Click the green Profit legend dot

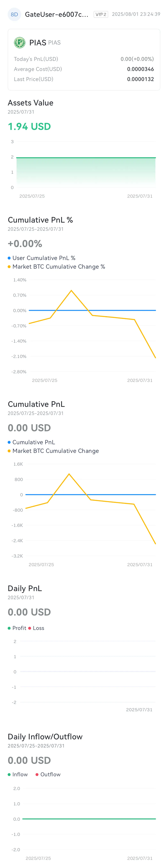(x=9, y=628)
